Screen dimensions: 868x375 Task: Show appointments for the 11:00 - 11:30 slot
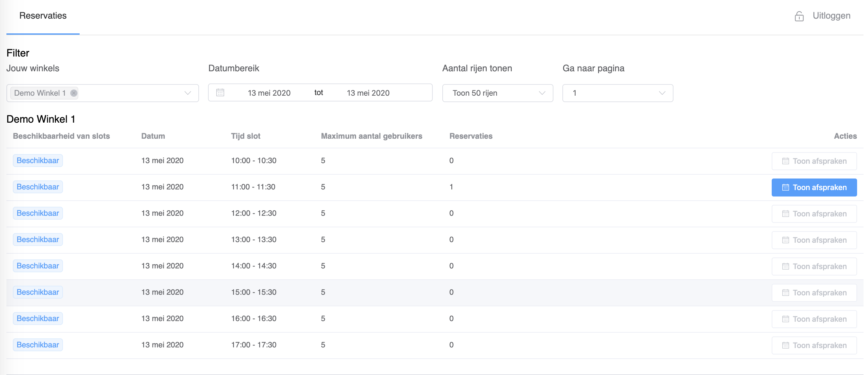(814, 187)
